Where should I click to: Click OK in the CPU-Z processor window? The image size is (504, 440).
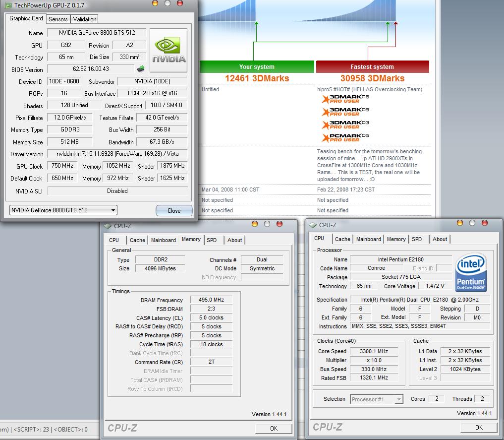[x=479, y=428]
